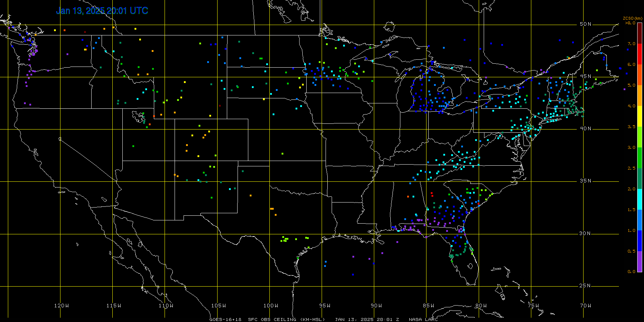Click the ZCSO (km) legend title

coord(633,18)
